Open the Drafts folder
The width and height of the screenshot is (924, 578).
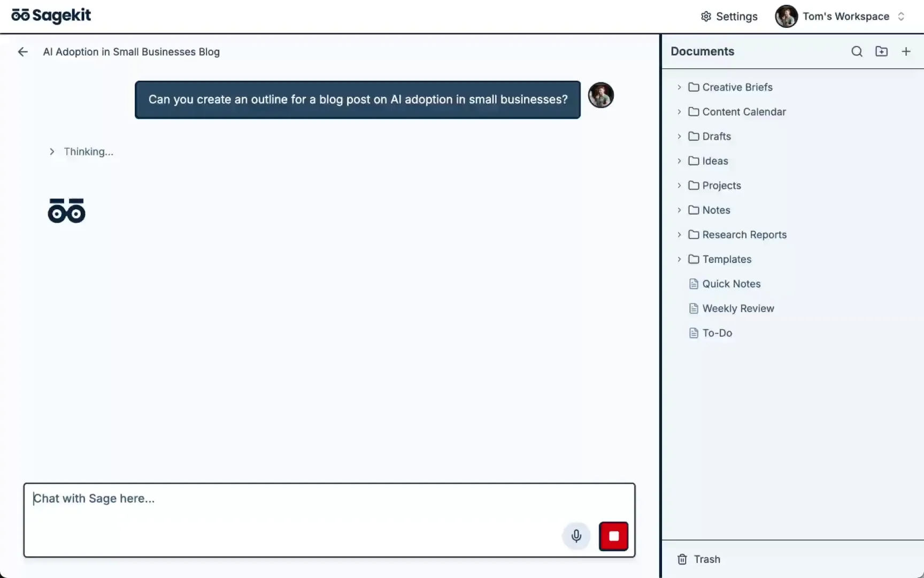pos(716,136)
